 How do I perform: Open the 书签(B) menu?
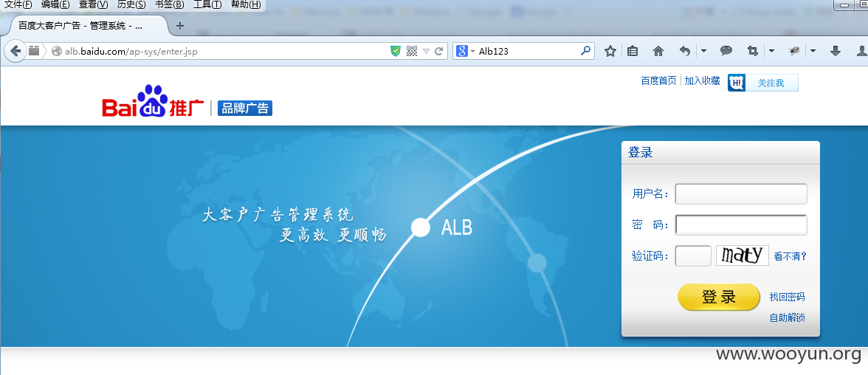click(x=170, y=5)
